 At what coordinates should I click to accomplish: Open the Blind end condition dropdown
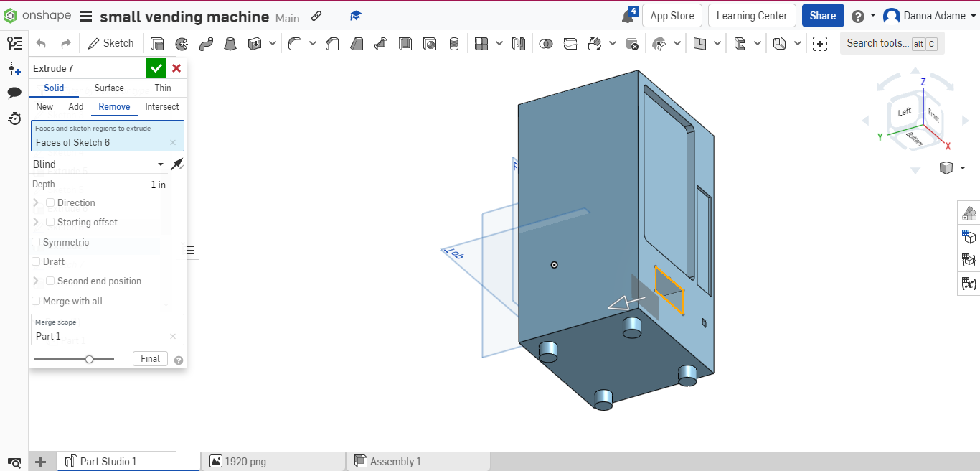98,164
